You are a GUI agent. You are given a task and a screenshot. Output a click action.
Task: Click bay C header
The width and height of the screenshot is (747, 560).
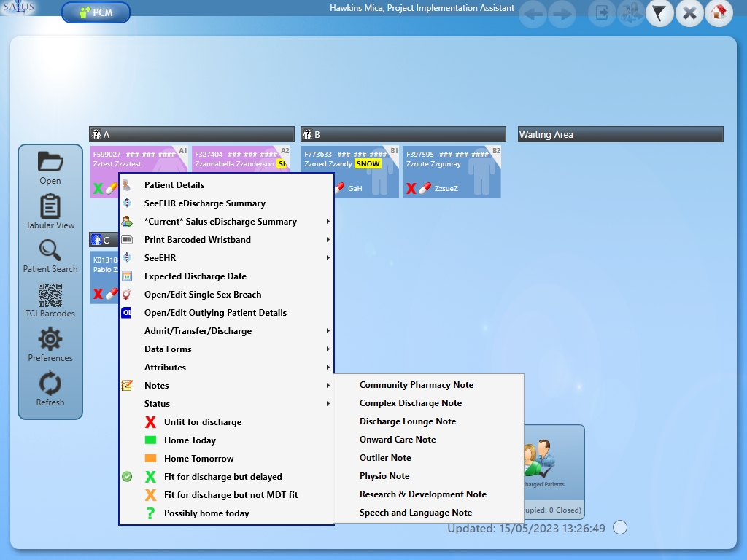[x=104, y=240]
